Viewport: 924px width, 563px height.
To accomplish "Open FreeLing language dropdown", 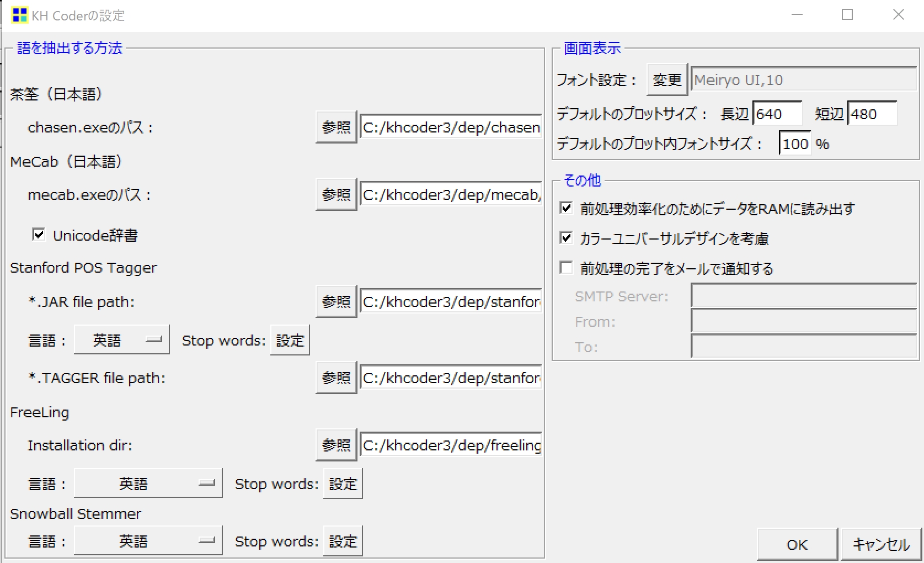I will tap(148, 484).
